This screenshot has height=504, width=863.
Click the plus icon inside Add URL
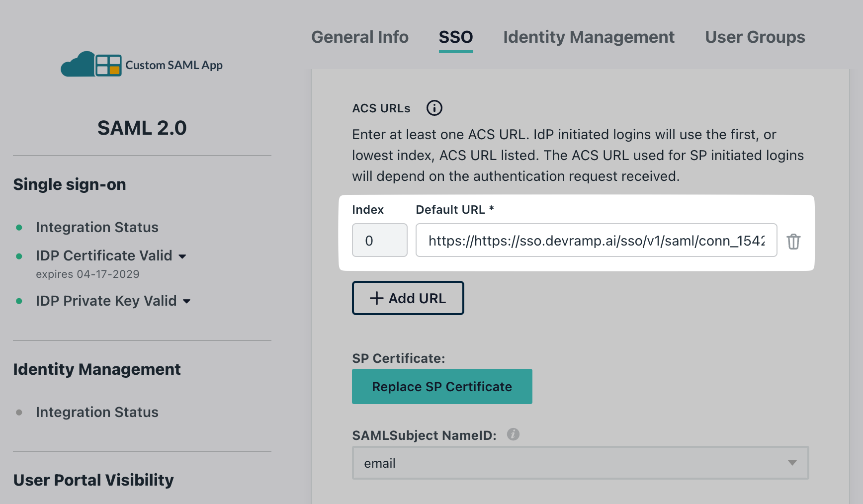376,298
